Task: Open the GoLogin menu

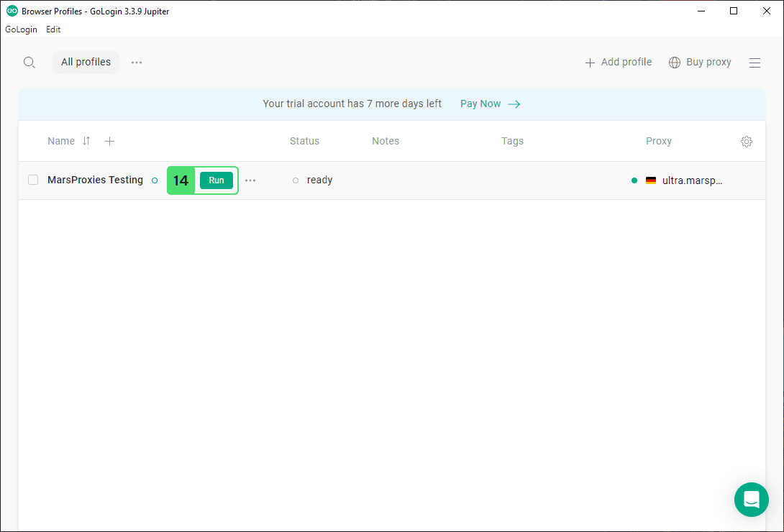Action: tap(21, 29)
